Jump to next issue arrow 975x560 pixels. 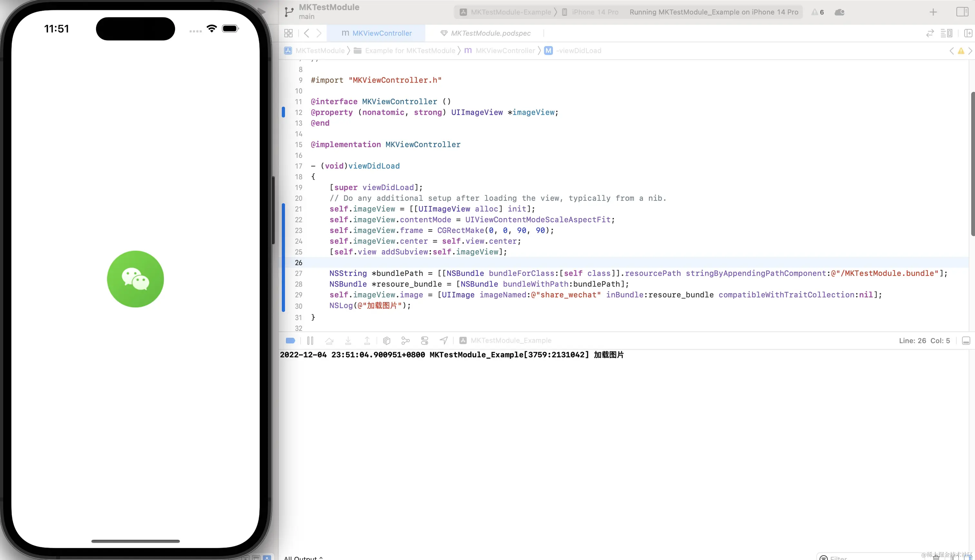click(x=970, y=51)
